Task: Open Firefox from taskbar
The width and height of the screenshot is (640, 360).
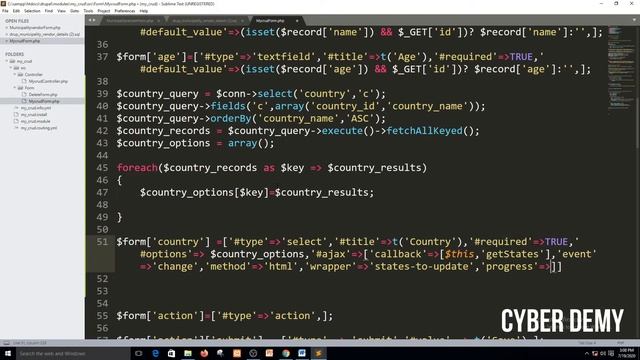Action: 204,353
